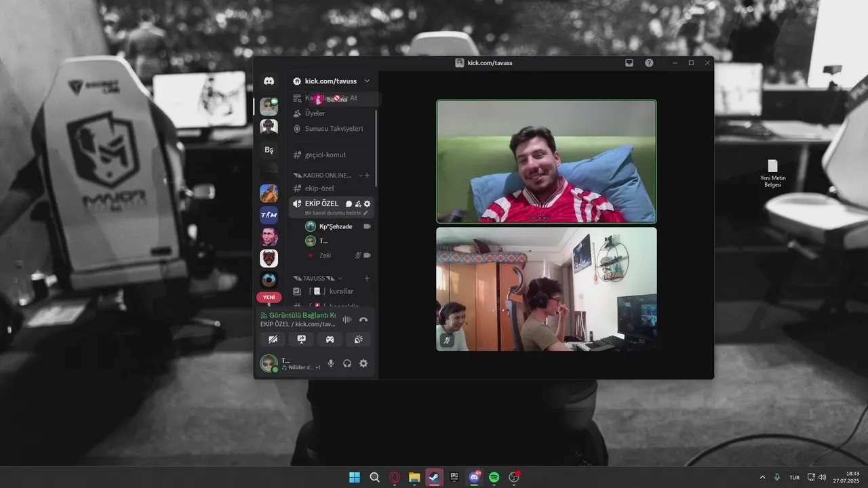Click TUR keyboard language indicator
868x488 pixels.
click(x=794, y=477)
